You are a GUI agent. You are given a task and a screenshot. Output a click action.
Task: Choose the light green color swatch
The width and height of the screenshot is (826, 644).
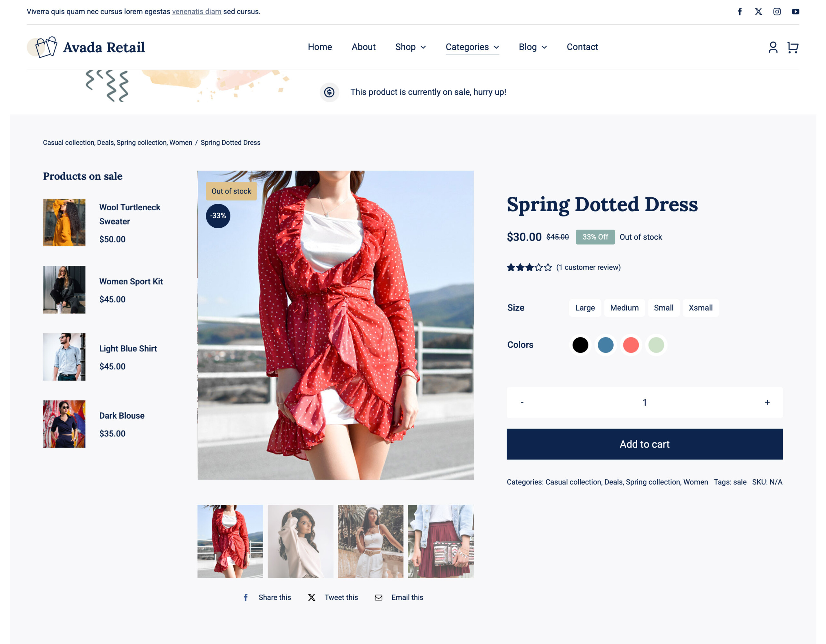point(656,345)
